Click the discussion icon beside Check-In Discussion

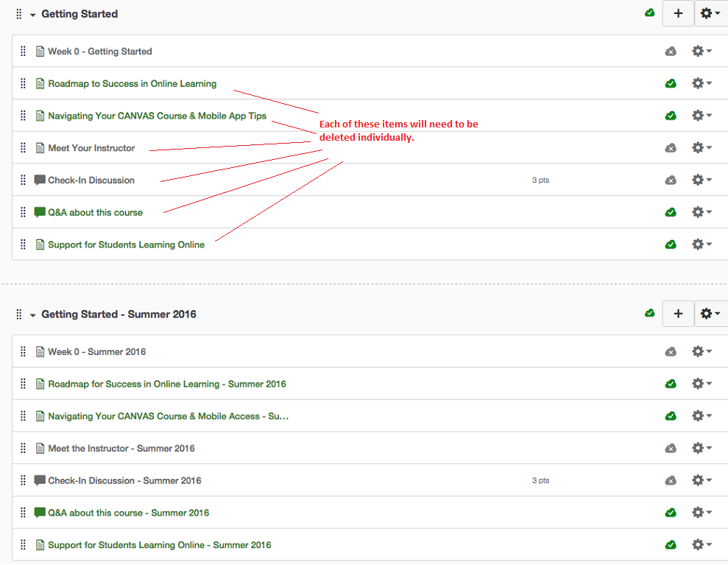point(40,180)
